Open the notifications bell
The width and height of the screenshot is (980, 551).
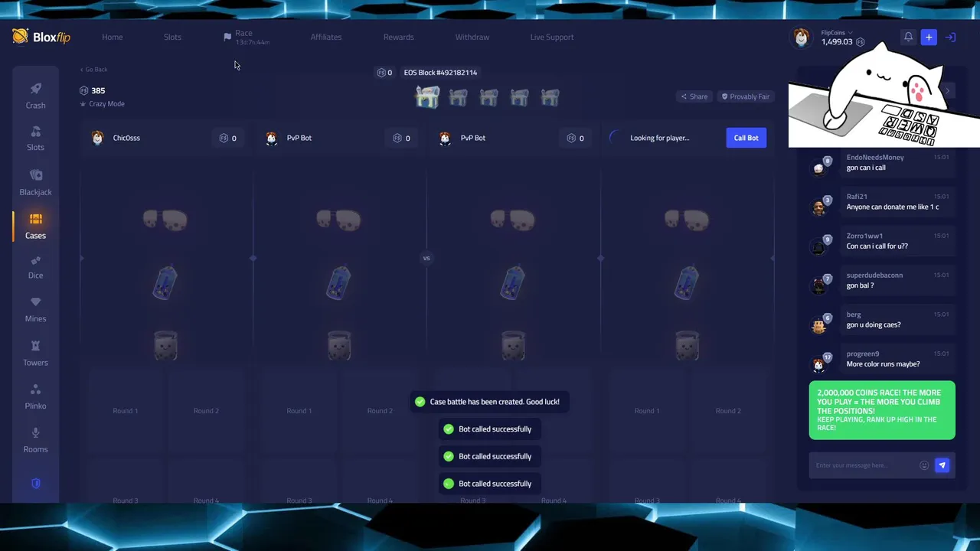point(908,37)
